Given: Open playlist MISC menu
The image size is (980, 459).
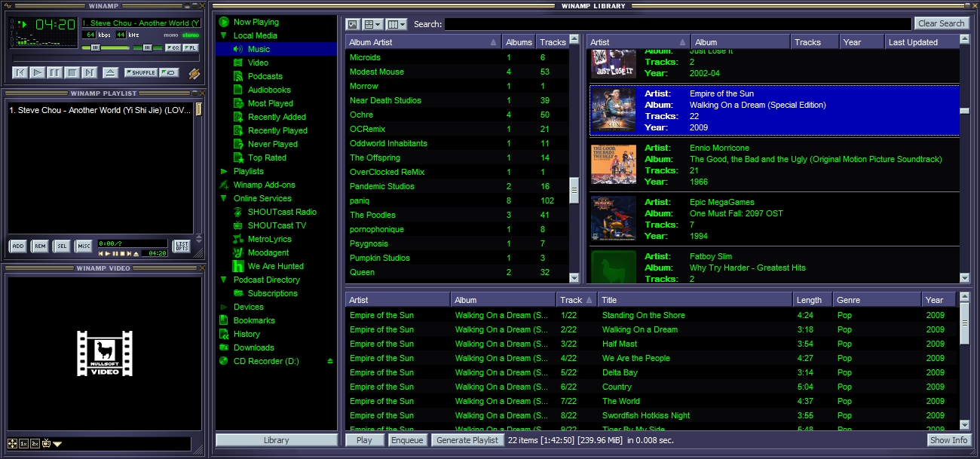Looking at the screenshot, I should coord(84,246).
